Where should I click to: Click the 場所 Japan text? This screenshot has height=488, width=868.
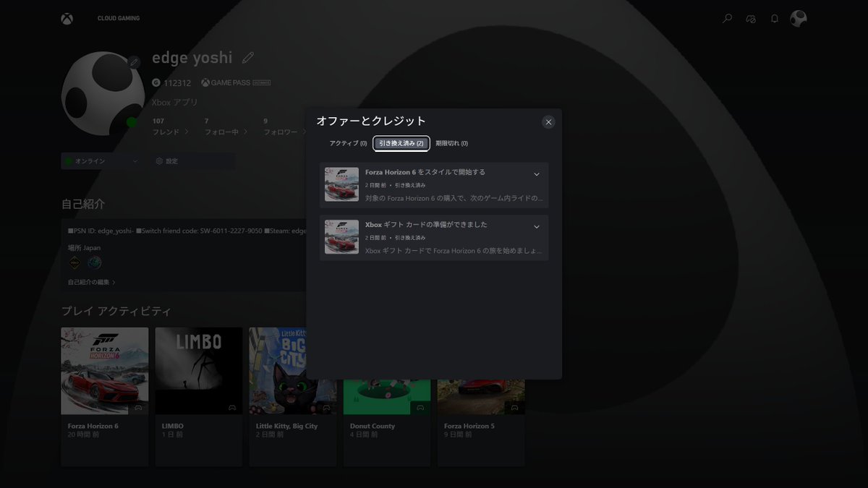tap(84, 247)
